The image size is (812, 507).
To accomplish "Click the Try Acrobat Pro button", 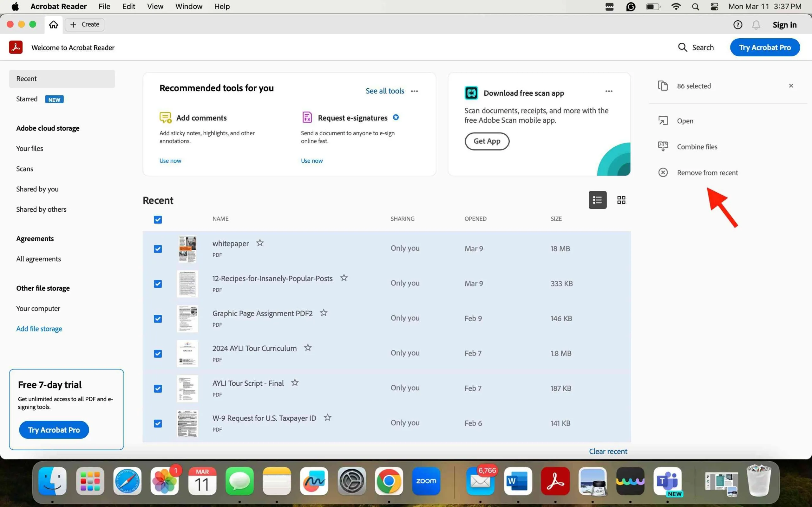I will pos(765,47).
